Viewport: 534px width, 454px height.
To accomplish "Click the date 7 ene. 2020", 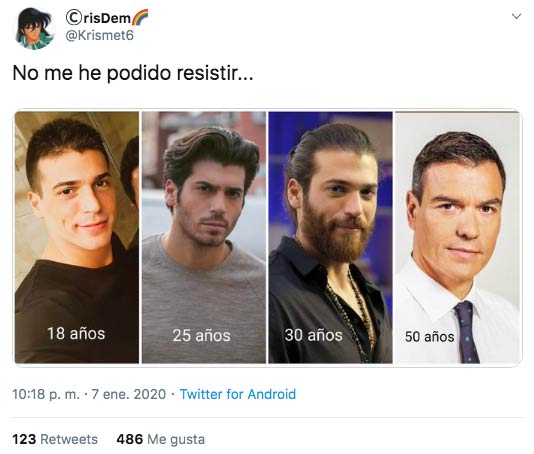I will pos(129,394).
